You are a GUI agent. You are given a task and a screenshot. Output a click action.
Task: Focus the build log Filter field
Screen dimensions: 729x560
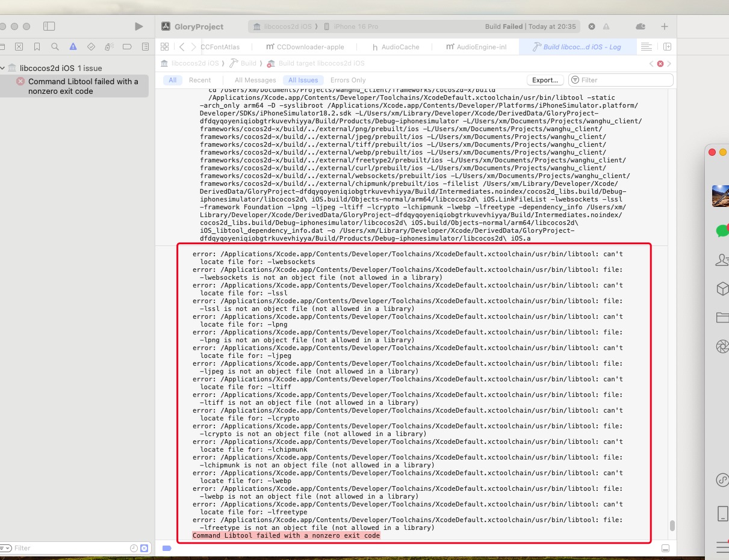pos(621,80)
